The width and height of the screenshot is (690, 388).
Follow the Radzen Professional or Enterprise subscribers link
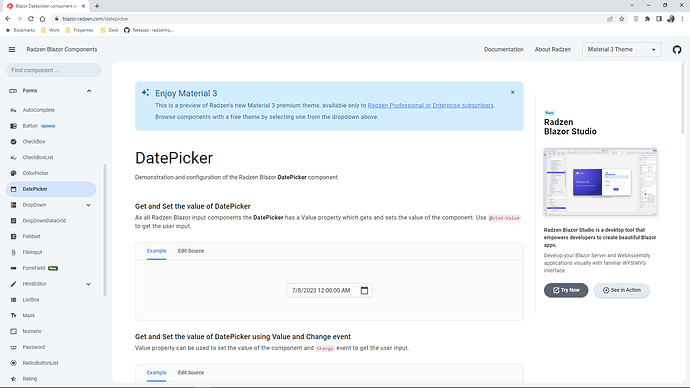pos(430,106)
